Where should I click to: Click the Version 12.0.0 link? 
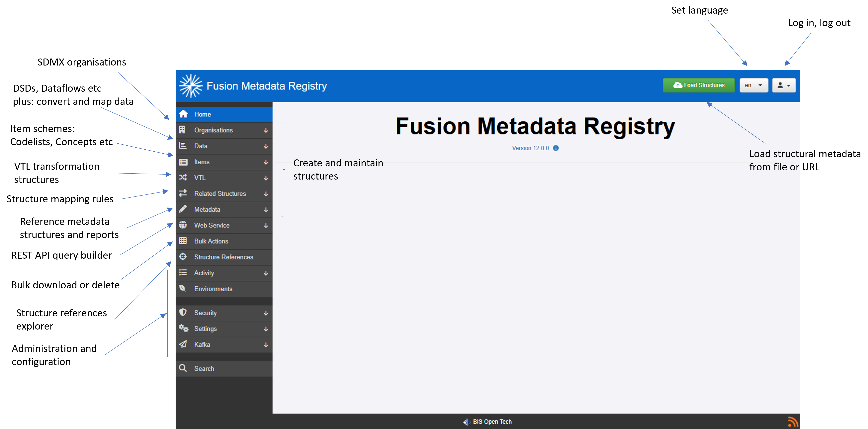[530, 148]
